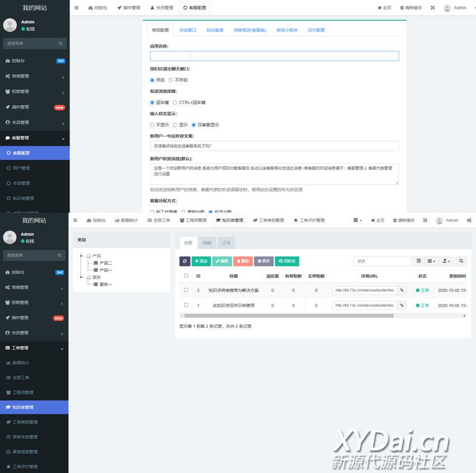
Task: Click the 回收站 button
Action: click(287, 261)
